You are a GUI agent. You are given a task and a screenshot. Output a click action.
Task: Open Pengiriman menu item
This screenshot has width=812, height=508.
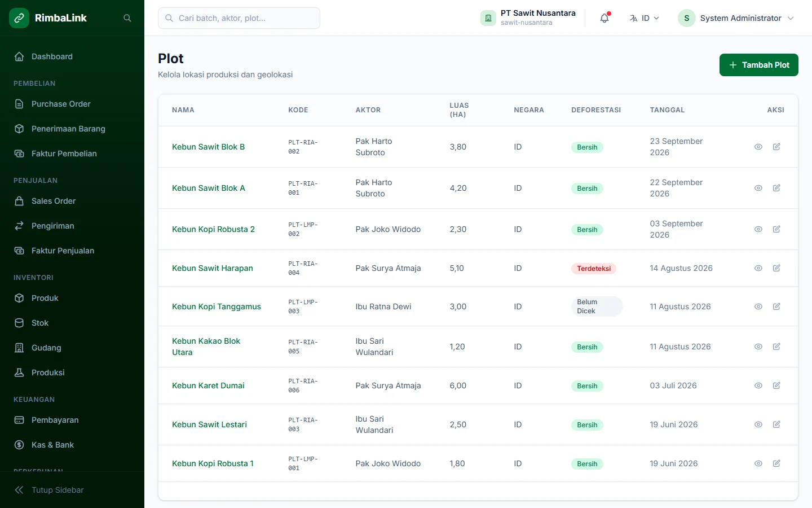[72, 226]
